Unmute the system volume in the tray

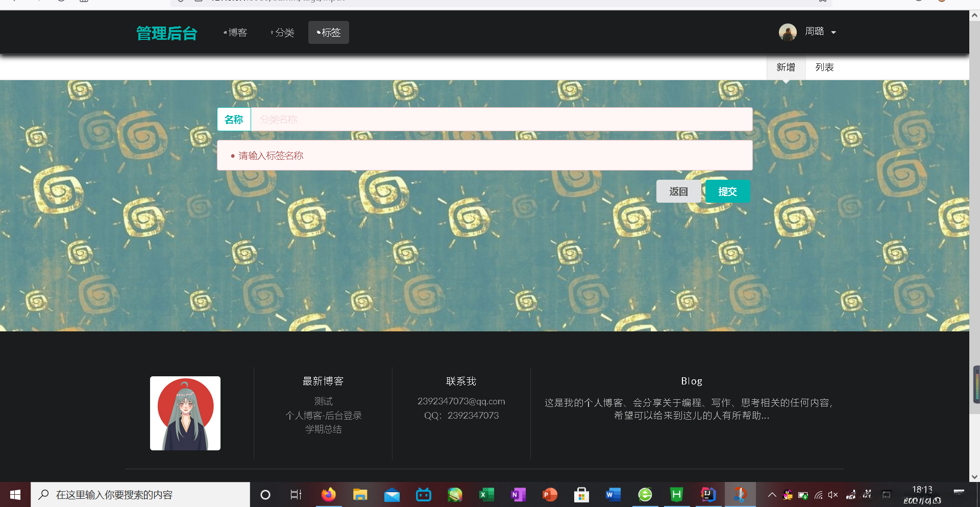click(833, 494)
